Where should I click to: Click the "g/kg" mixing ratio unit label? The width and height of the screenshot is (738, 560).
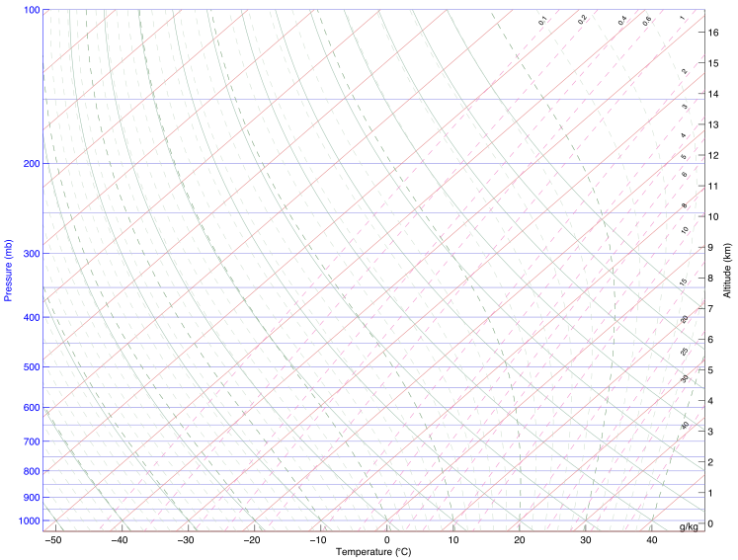tap(689, 526)
